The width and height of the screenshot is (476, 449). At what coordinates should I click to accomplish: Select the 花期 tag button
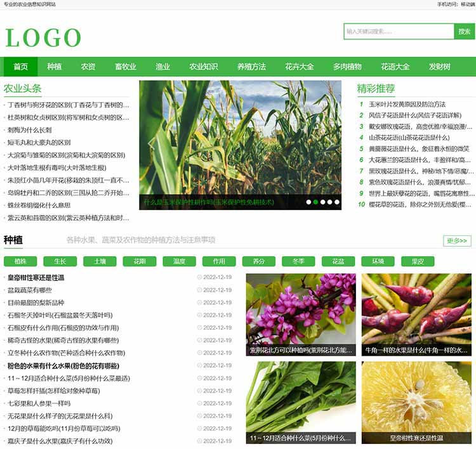(x=139, y=261)
